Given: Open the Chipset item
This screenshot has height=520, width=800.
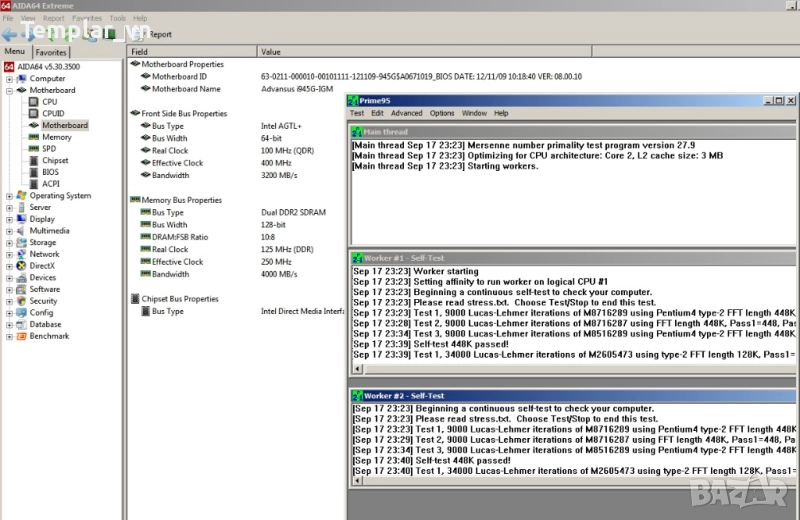Looking at the screenshot, I should click(x=55, y=160).
